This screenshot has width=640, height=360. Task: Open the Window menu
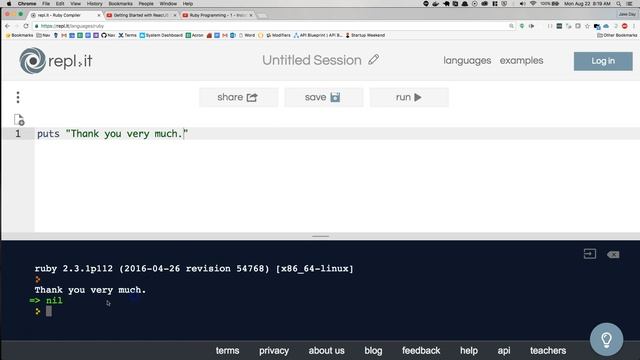[x=168, y=4]
